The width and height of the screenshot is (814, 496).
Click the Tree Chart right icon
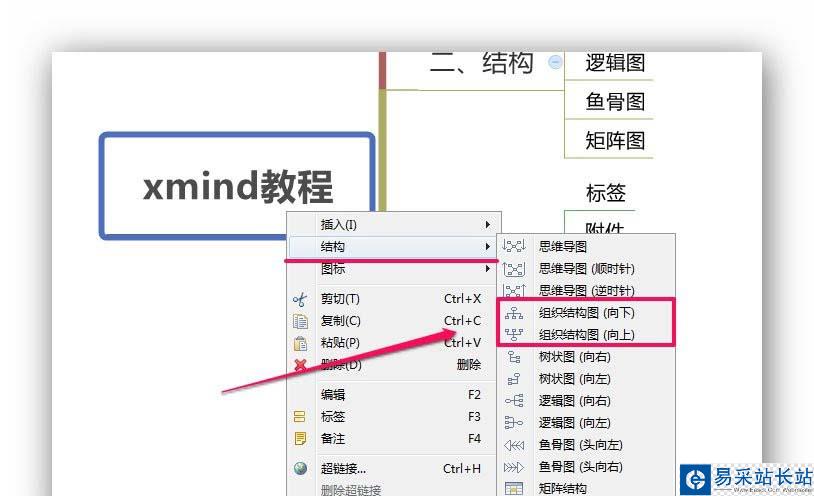click(x=514, y=357)
